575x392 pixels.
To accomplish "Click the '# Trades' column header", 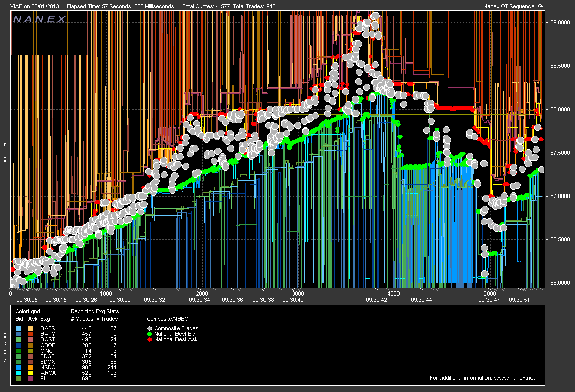I will point(107,319).
